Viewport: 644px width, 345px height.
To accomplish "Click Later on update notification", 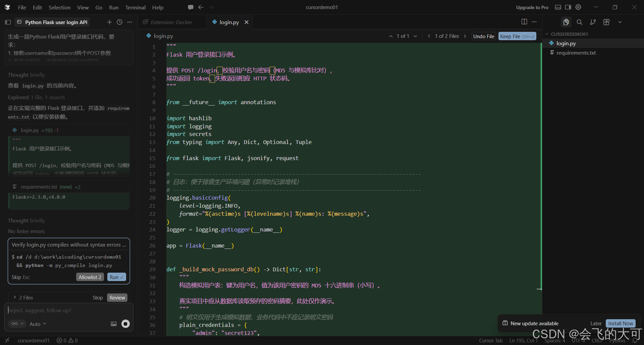I will tap(596, 323).
